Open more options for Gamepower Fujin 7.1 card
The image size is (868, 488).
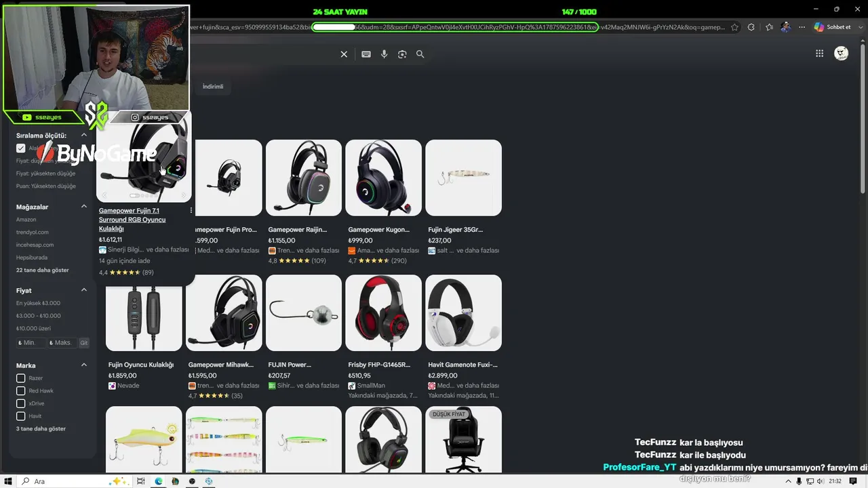point(191,211)
